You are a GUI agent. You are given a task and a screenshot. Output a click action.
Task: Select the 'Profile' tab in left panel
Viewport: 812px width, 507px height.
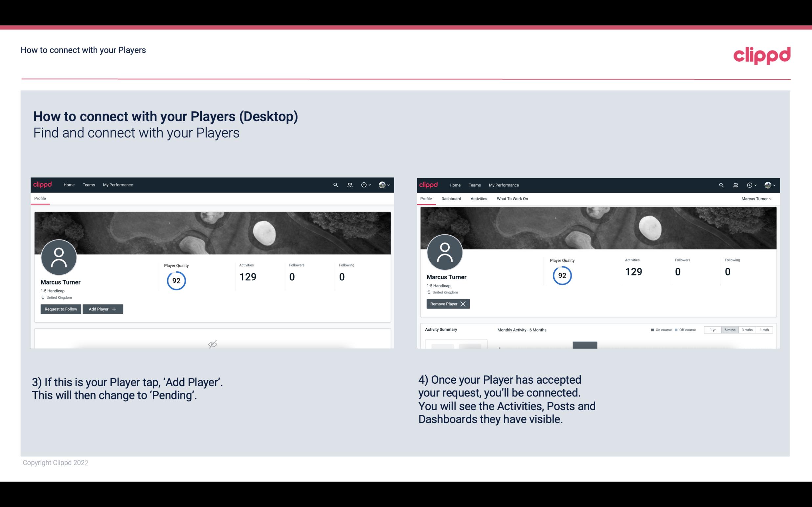coord(40,199)
